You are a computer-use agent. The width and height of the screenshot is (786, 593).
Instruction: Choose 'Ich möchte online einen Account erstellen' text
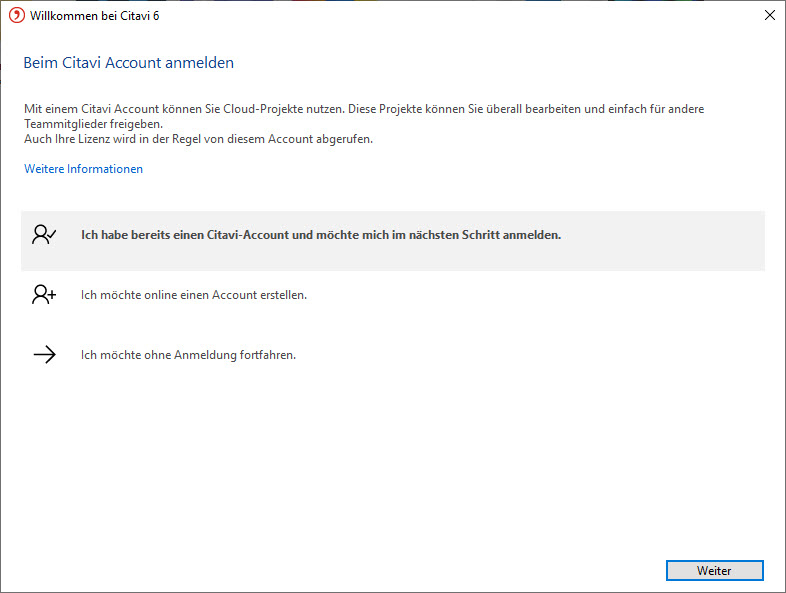click(193, 295)
